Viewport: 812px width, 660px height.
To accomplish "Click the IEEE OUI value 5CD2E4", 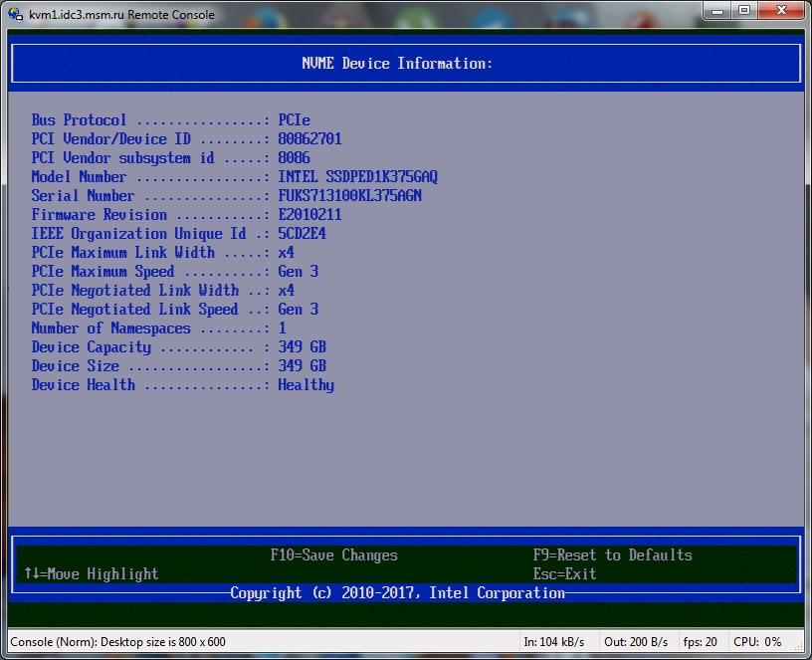I will (x=302, y=234).
